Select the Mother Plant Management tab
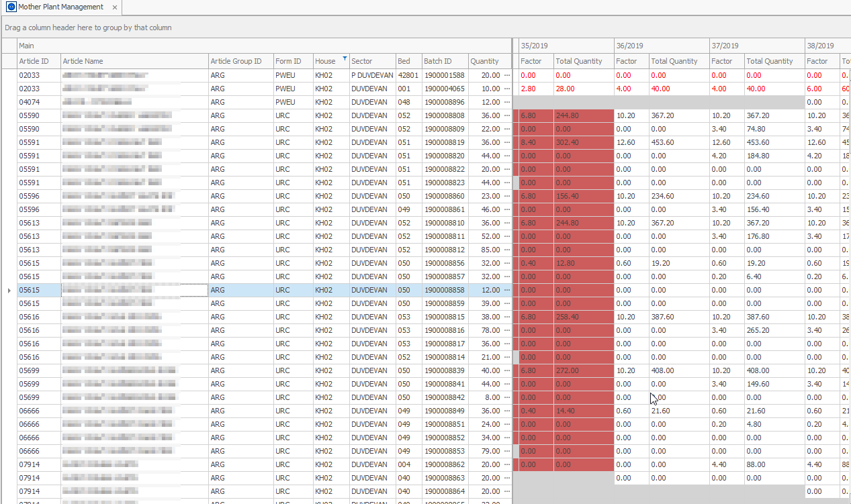The image size is (851, 504). [61, 7]
